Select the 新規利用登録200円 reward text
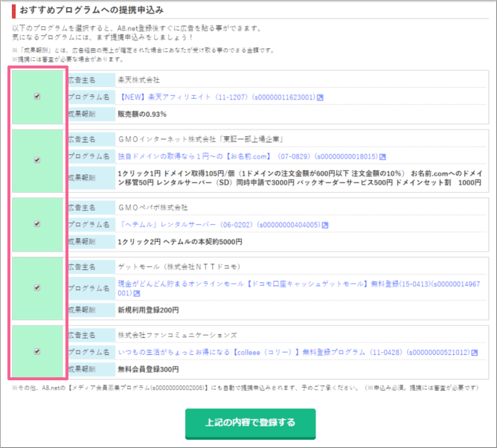 pyautogui.click(x=148, y=310)
